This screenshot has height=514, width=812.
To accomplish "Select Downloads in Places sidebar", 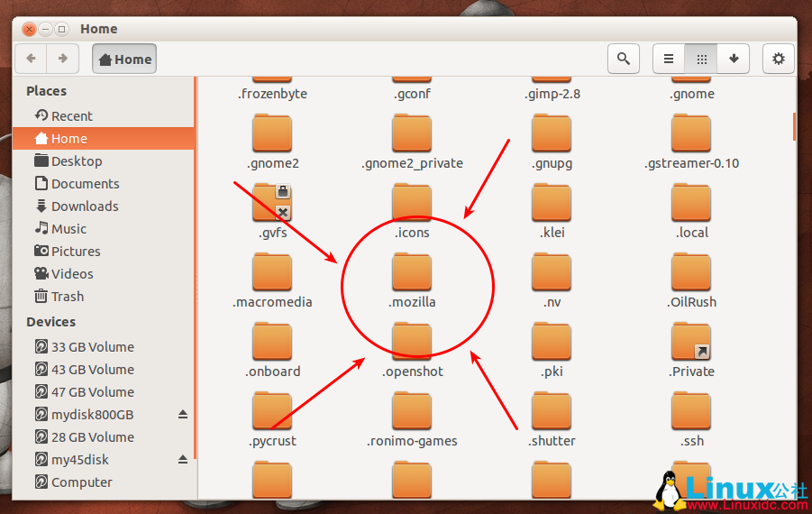I will (x=85, y=207).
